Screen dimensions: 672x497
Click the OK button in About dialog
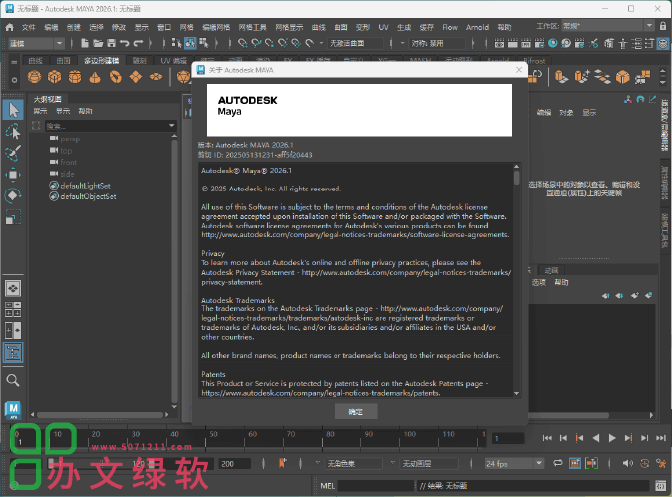tap(356, 412)
